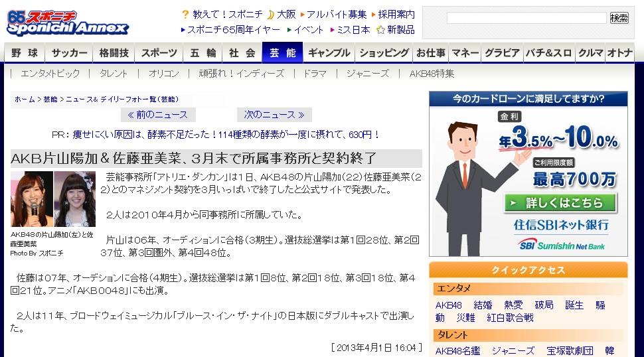
Task: Click the article headline AKB片山陽加＆佐藤亜美菜
Action: click(193, 159)
